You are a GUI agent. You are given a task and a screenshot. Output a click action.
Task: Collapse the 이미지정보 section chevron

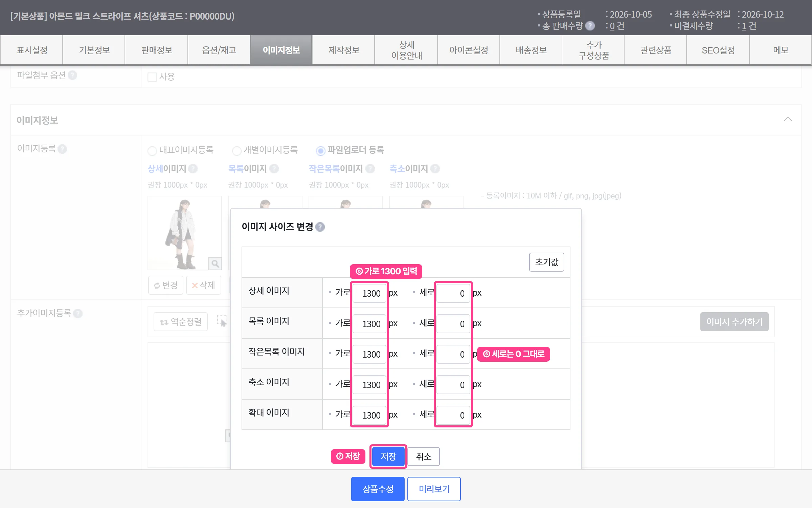[788, 119]
